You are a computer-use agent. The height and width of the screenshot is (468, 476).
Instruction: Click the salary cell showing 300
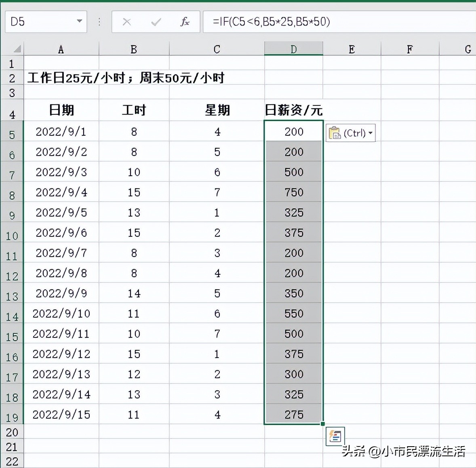(x=293, y=374)
